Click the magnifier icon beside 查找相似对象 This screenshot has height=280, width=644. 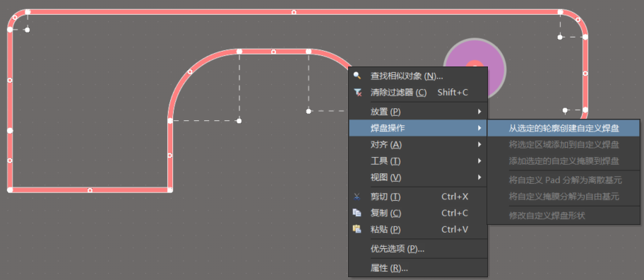tap(357, 76)
